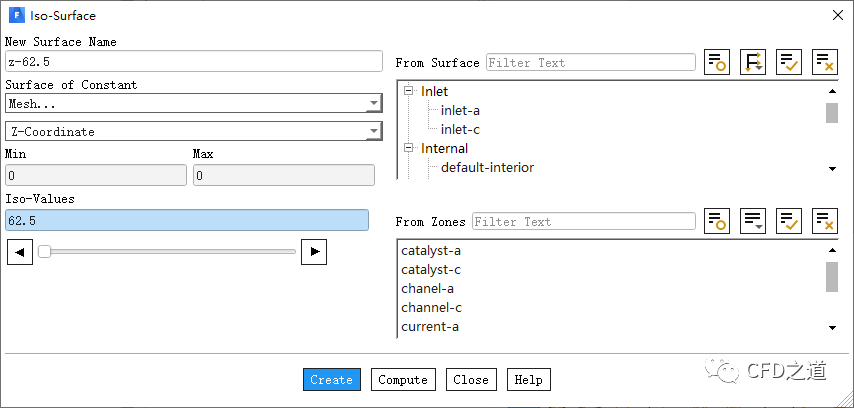Open the Z-Coordinate dropdown
The image size is (854, 408).
193,131
